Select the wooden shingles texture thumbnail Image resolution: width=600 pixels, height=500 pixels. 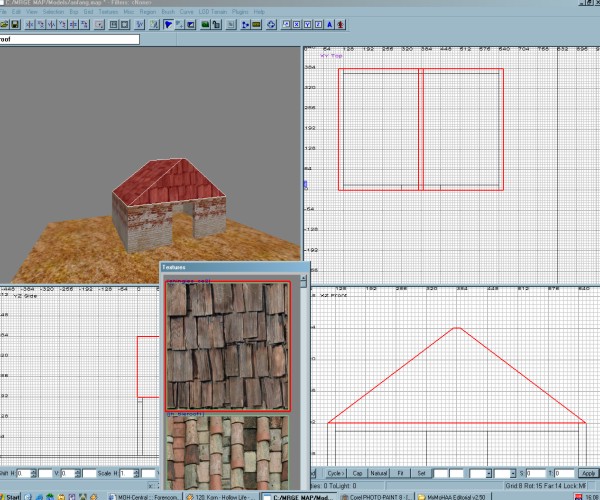pyautogui.click(x=227, y=346)
